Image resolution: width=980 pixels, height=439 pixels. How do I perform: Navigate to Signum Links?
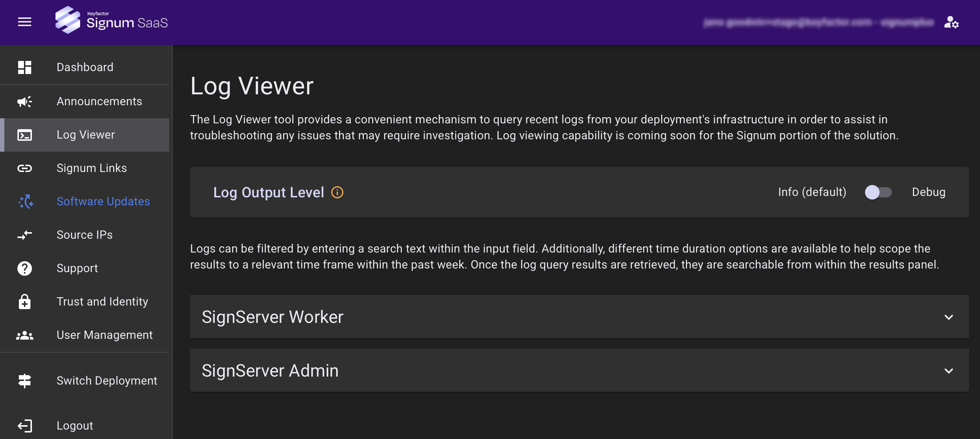pos(85,168)
